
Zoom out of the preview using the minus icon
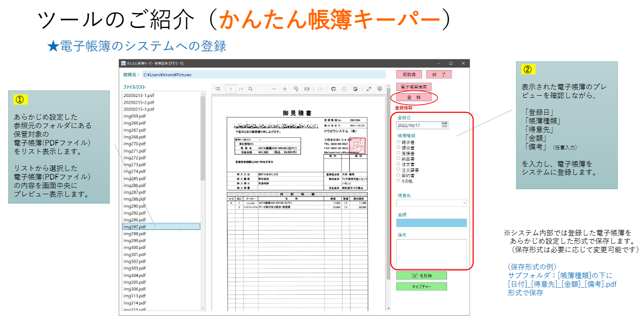274,89
